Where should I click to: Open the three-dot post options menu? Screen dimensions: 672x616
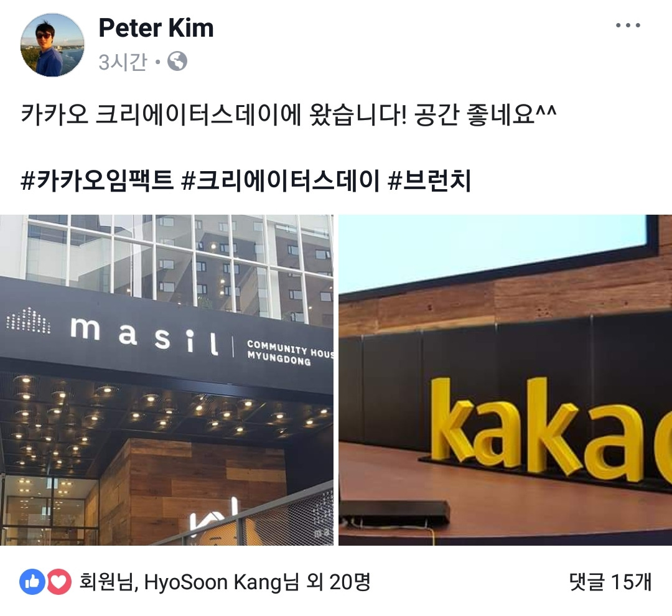point(627,26)
